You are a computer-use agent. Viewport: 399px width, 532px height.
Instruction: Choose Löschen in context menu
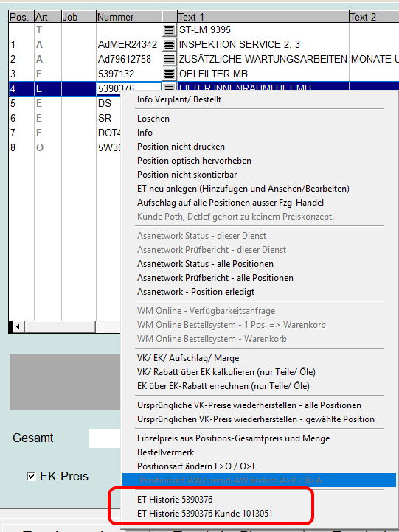pyautogui.click(x=153, y=119)
